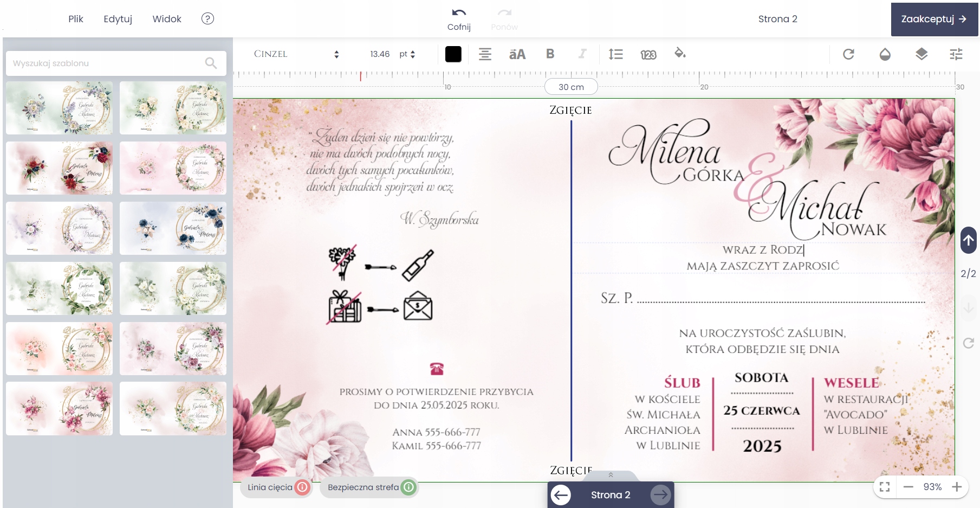Open the CINZEL font dropdown
Screen dimensions: 980x508
point(296,54)
